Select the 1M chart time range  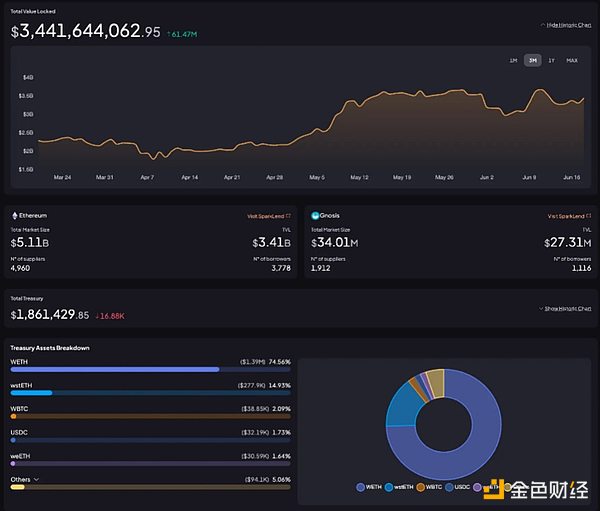pos(513,61)
